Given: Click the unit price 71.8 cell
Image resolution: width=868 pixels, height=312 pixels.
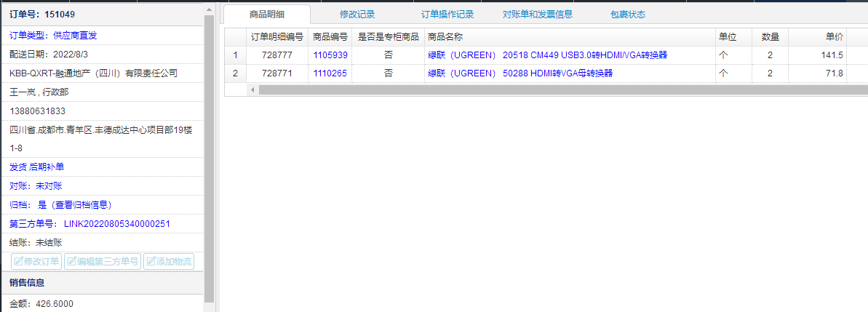Looking at the screenshot, I should coord(818,73).
